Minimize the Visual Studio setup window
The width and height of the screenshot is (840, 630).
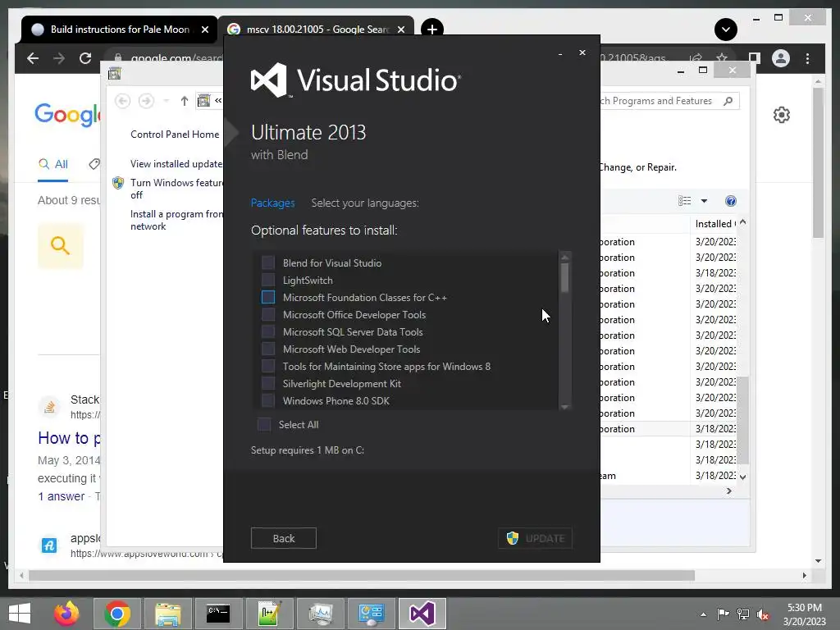coord(560,53)
